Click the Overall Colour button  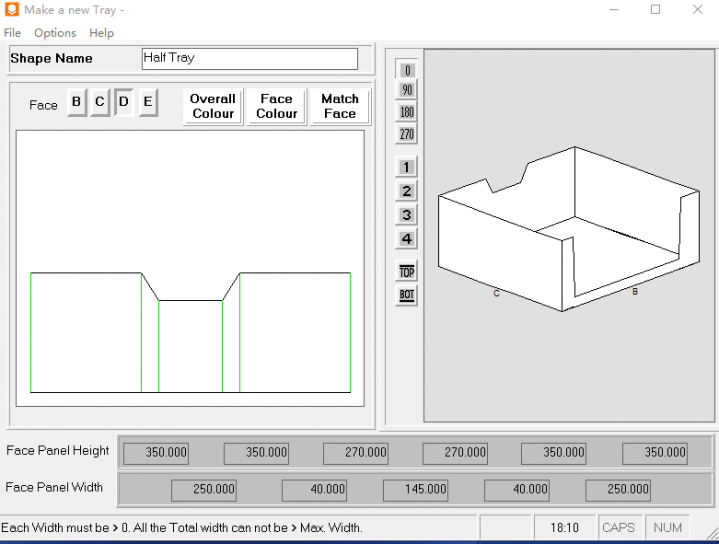click(213, 106)
